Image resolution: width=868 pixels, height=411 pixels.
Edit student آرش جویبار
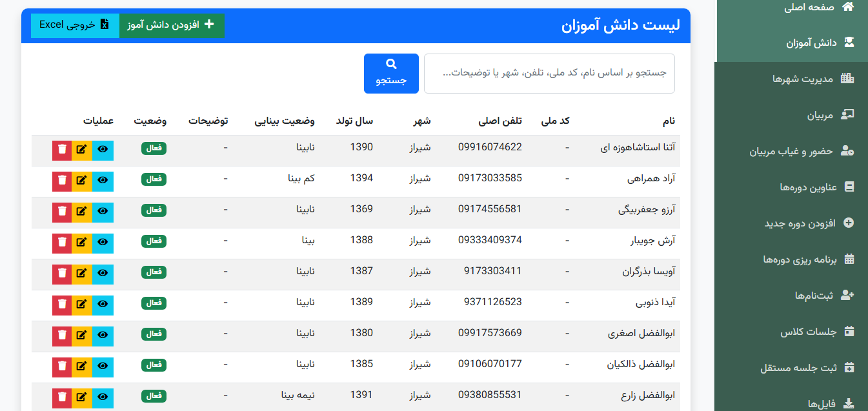coord(82,243)
